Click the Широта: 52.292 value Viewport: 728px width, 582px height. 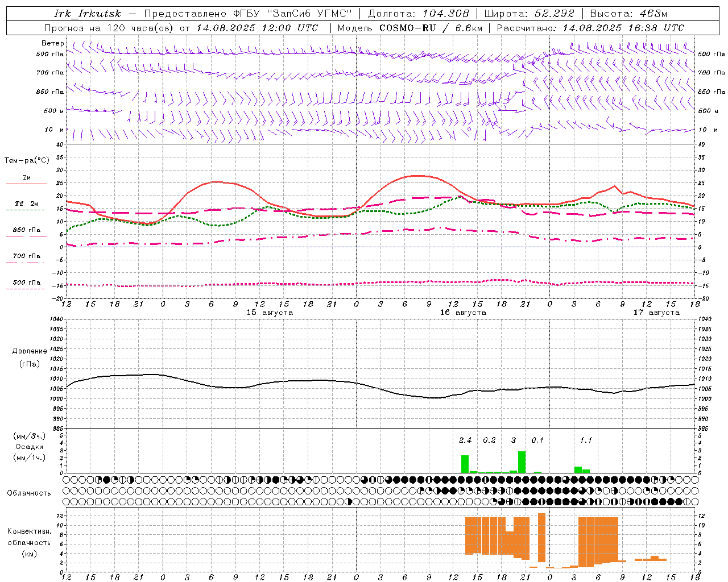530,14
